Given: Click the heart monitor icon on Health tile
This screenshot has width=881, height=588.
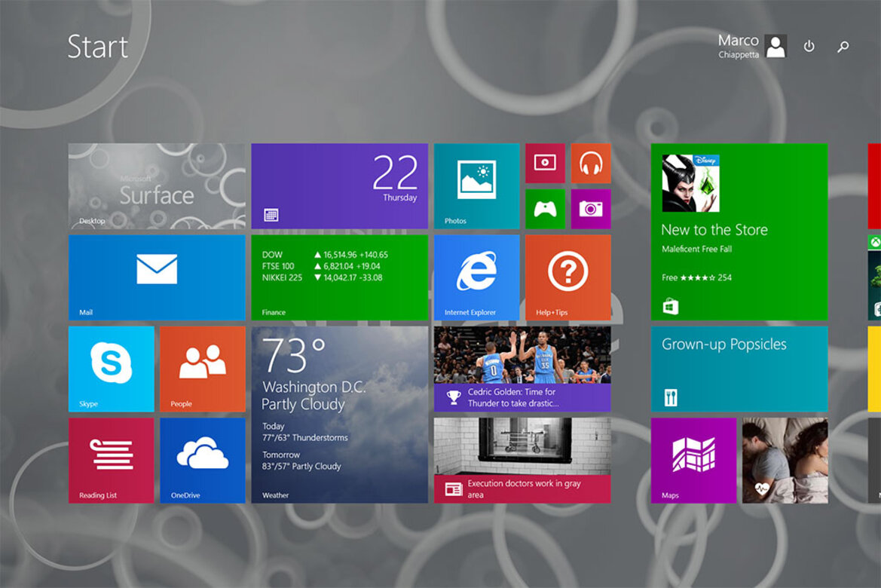Looking at the screenshot, I should point(761,489).
